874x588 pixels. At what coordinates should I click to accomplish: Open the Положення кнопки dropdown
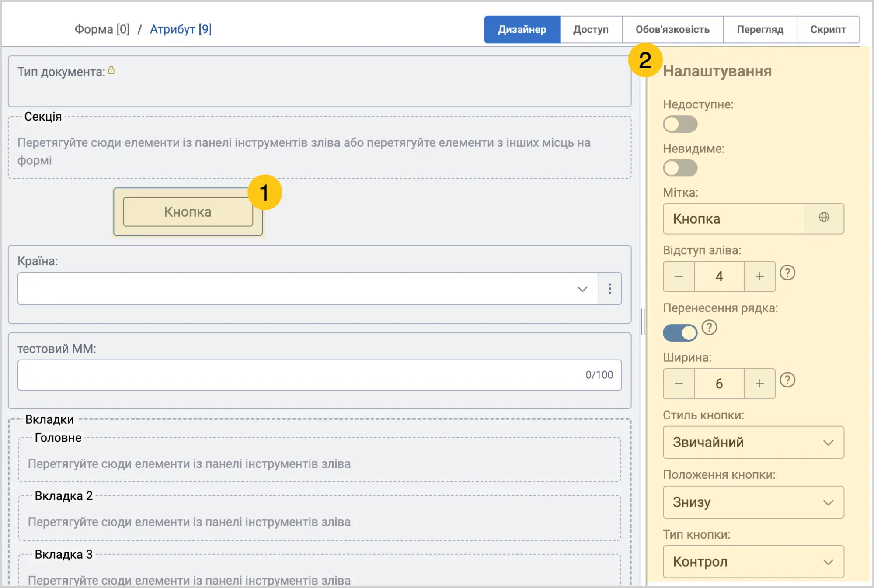(x=753, y=502)
